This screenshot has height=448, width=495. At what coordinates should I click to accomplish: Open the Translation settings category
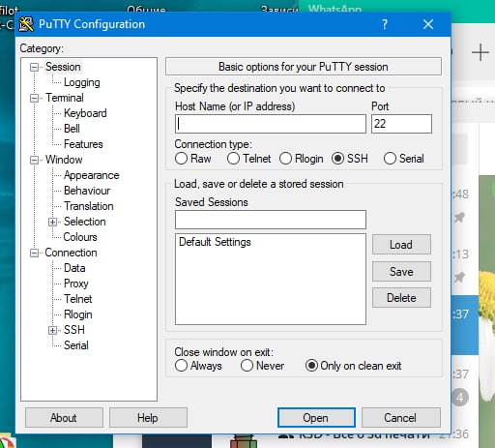tap(89, 206)
